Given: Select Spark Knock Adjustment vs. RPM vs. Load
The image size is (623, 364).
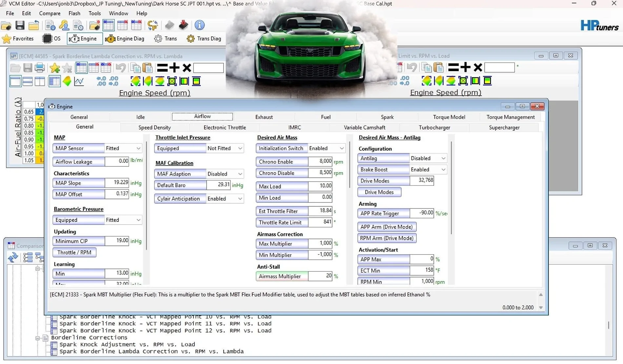Looking at the screenshot, I should point(127,345).
